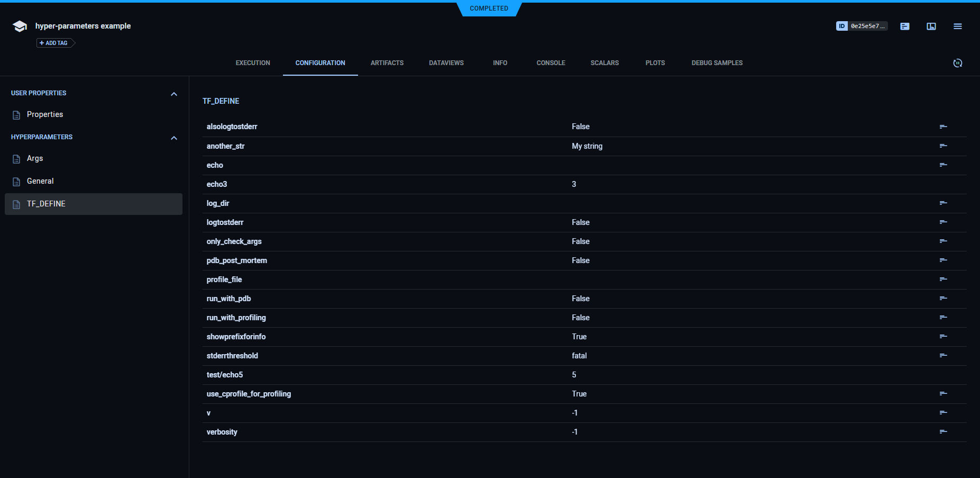Click the description icon for log_dir
980x478 pixels.
point(943,203)
